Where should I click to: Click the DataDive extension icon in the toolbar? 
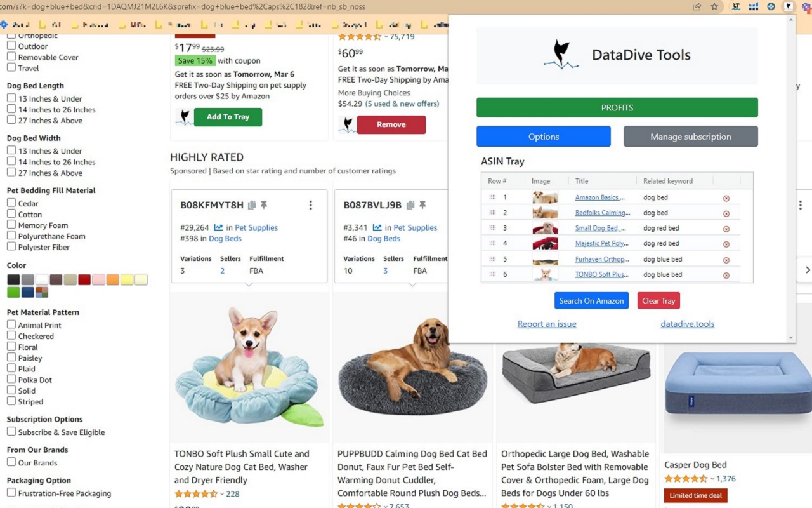coord(788,7)
